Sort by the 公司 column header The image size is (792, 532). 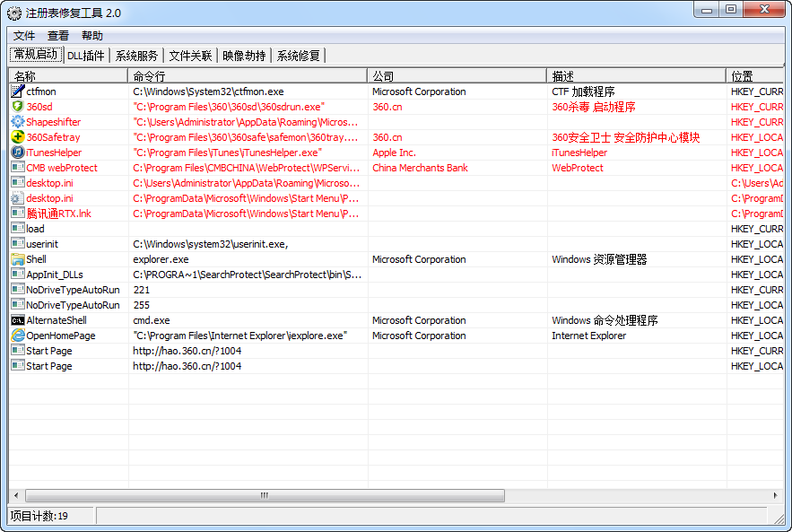457,76
